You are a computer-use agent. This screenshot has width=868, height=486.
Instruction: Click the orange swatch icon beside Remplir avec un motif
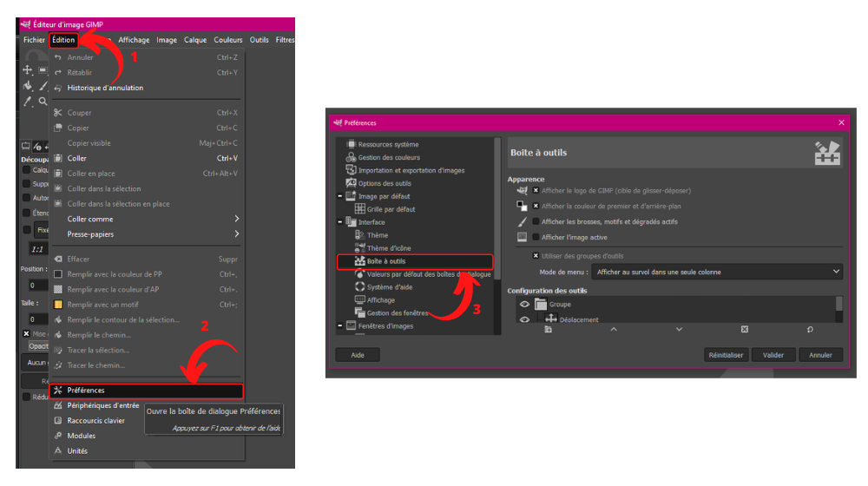point(57,305)
